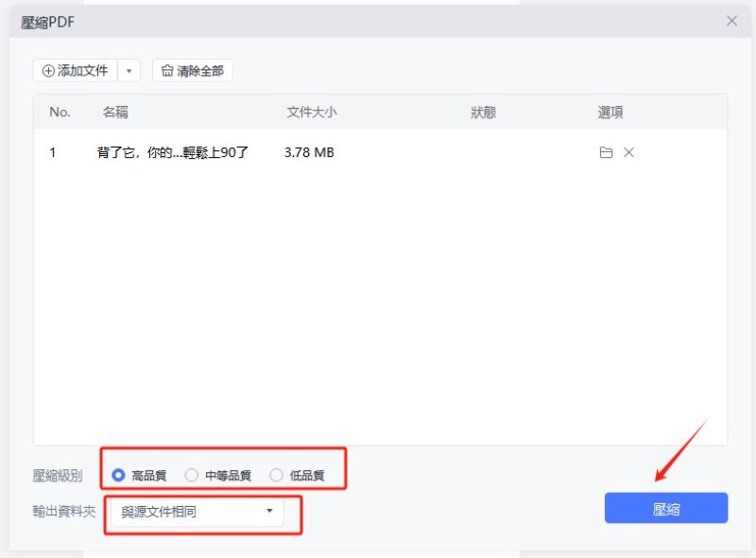Click the 選項 column header
The height and width of the screenshot is (558, 756).
610,113
